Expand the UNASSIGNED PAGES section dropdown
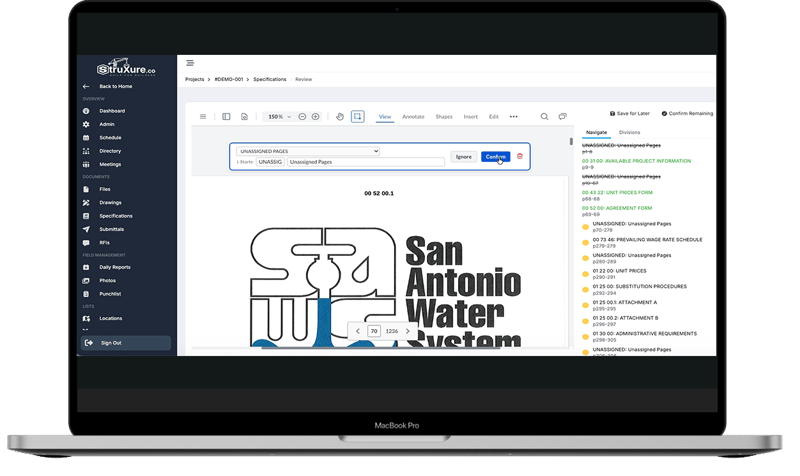 pyautogui.click(x=308, y=151)
